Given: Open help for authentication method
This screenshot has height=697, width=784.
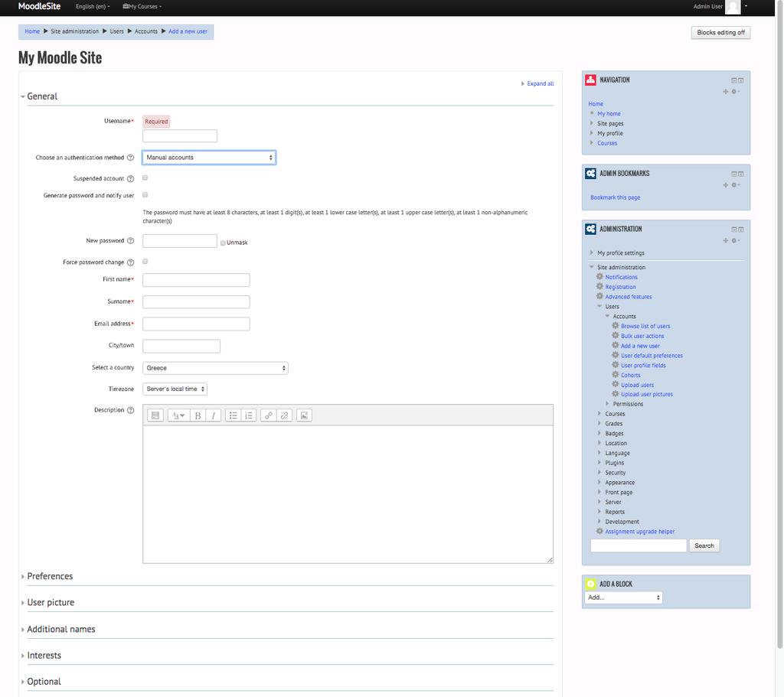Looking at the screenshot, I should (130, 158).
